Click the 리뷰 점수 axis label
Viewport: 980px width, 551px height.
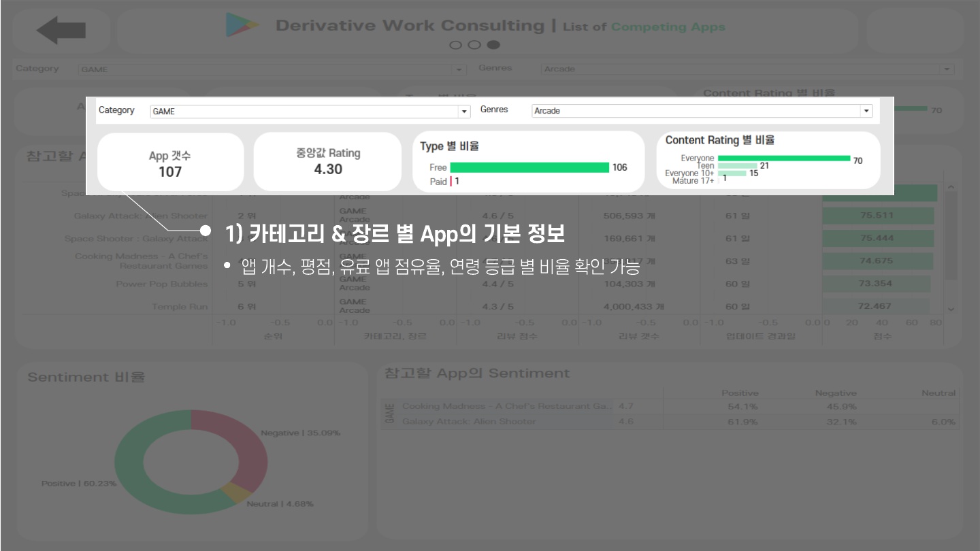pos(518,336)
